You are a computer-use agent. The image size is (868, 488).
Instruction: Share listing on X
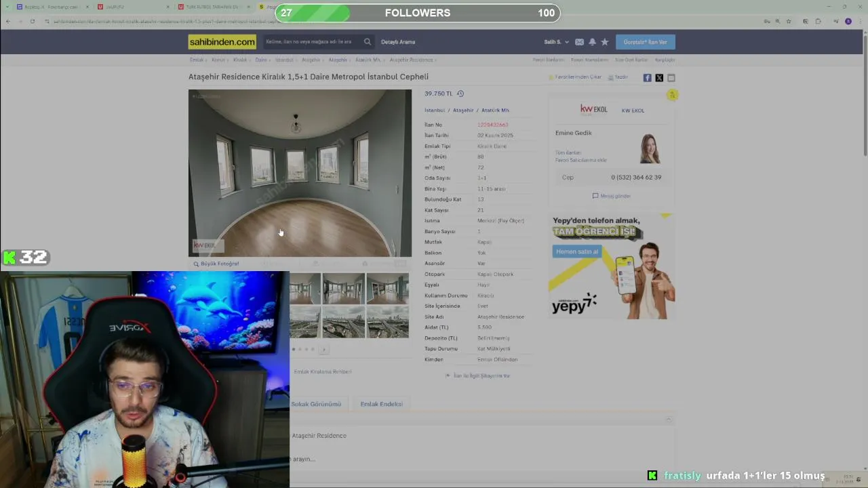pyautogui.click(x=659, y=78)
